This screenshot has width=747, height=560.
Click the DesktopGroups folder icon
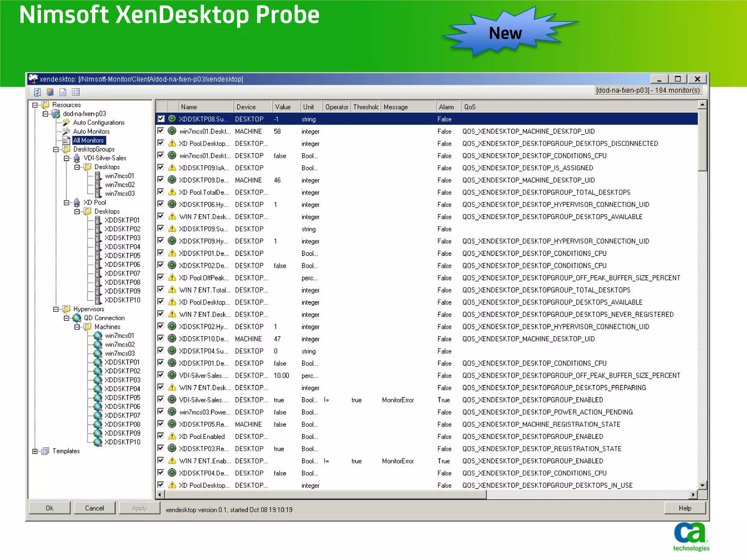point(66,149)
